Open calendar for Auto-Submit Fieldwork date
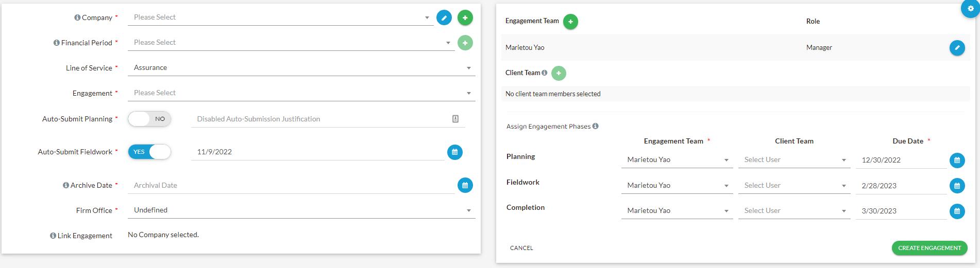980x268 pixels. coord(454,152)
